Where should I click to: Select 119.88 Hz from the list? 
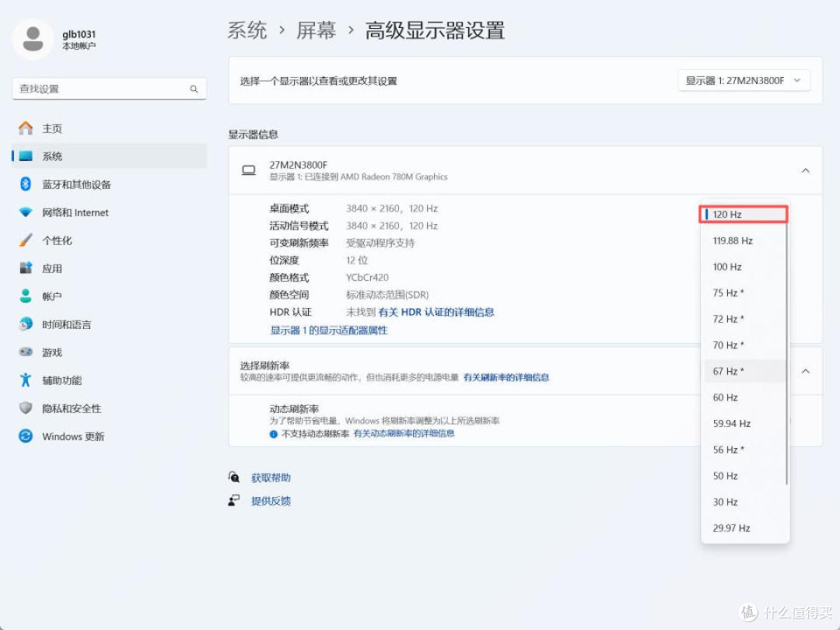coord(744,240)
